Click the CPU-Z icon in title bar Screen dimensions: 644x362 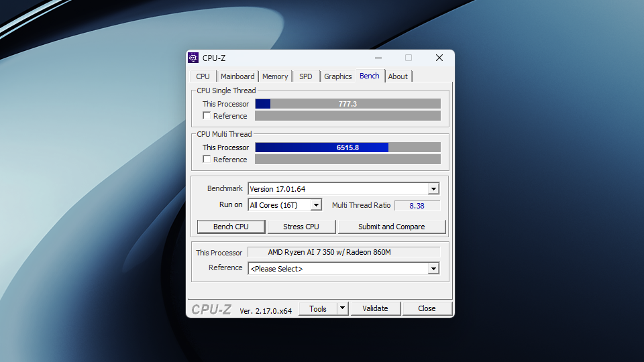click(194, 58)
